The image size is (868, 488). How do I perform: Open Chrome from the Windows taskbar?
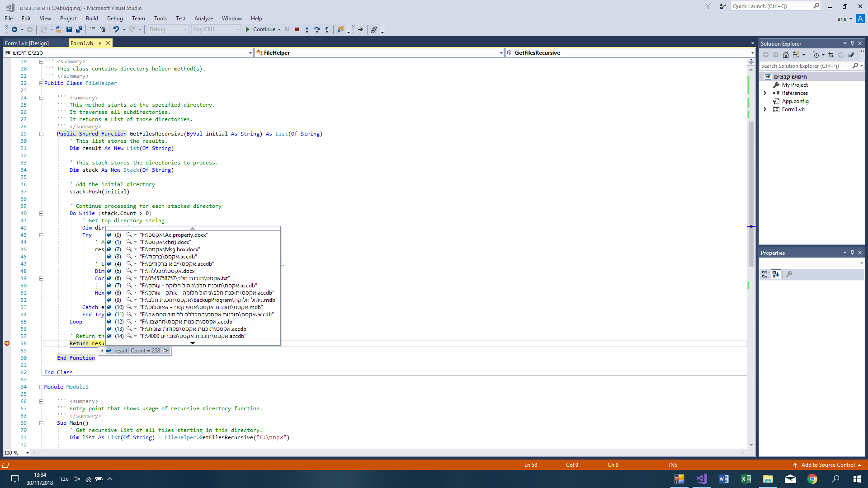(x=812, y=479)
